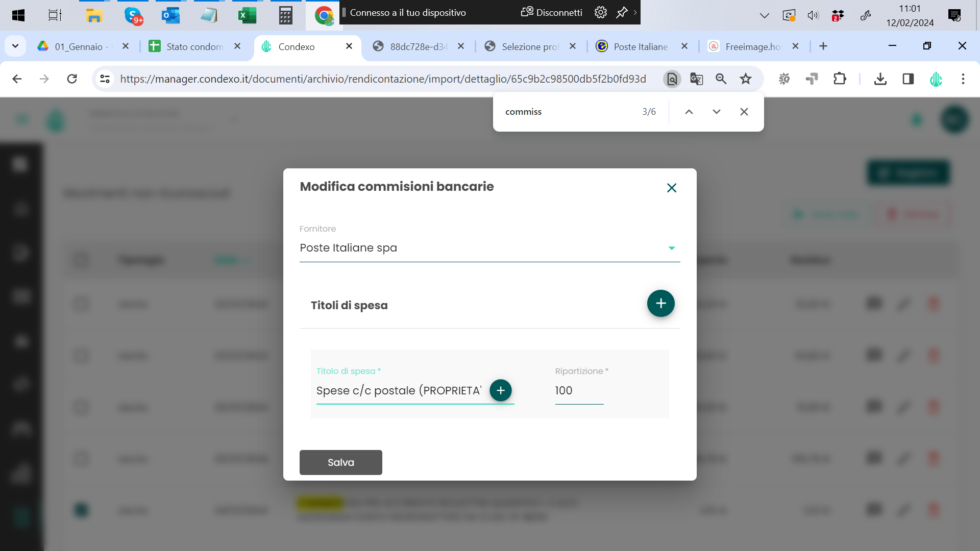
Task: Click the Google Translate icon in address bar
Action: [696, 79]
